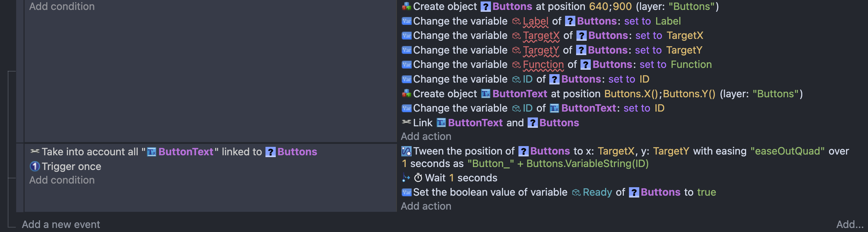Image resolution: width=868 pixels, height=232 pixels.
Task: Edit the "easeOutQuad" easing parameter
Action: [787, 151]
